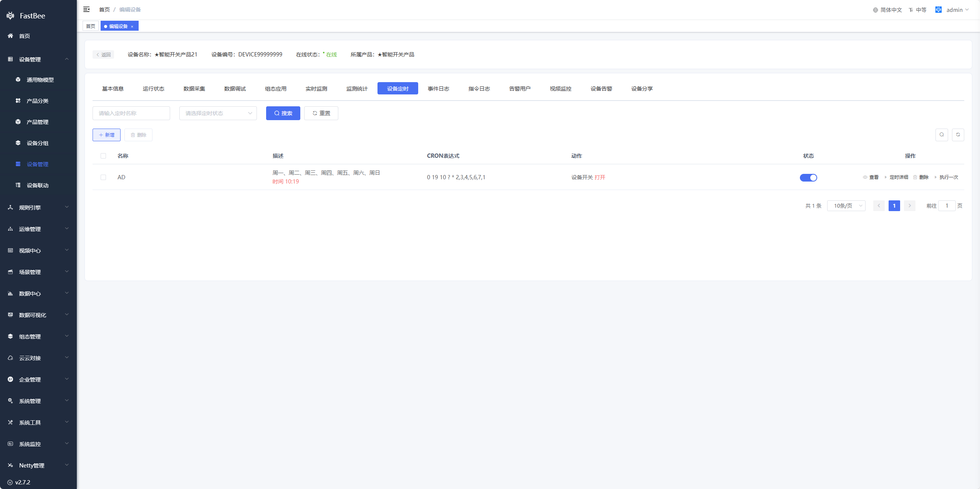Click the 请输入定时名称 input field
Screen dimensions: 980x489
[x=131, y=113]
